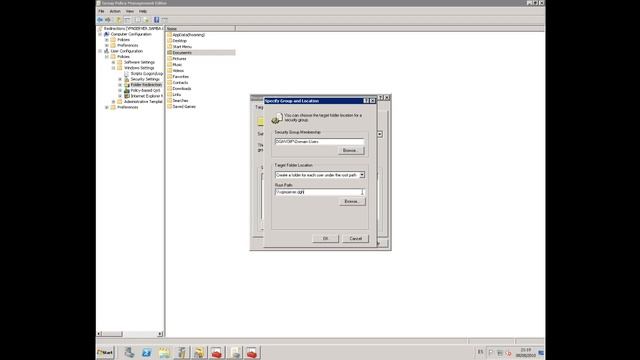Open the Action menu
This screenshot has height=360, width=640.
pos(115,11)
